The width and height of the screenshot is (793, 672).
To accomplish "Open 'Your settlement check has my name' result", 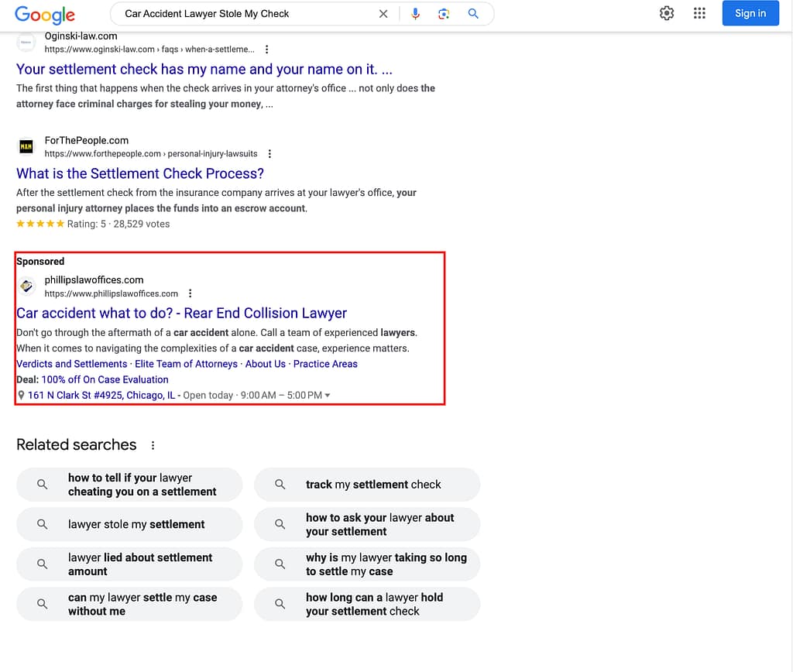I will click(x=204, y=69).
